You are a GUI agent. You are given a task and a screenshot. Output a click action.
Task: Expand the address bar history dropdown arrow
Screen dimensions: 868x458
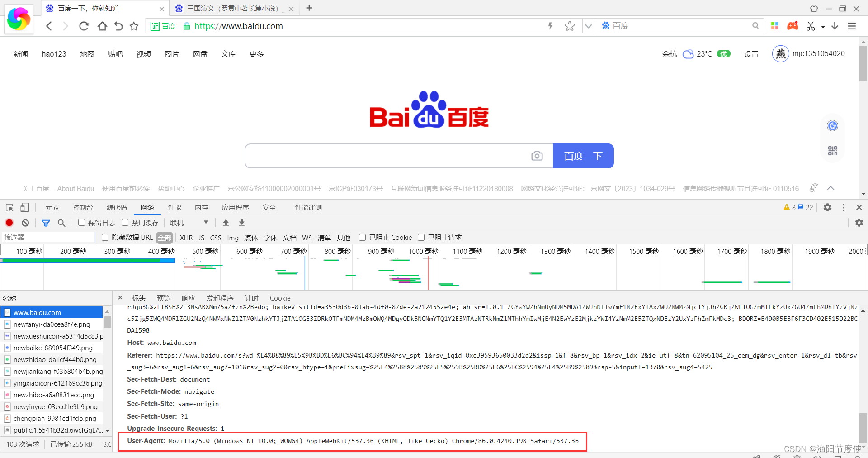tap(588, 26)
